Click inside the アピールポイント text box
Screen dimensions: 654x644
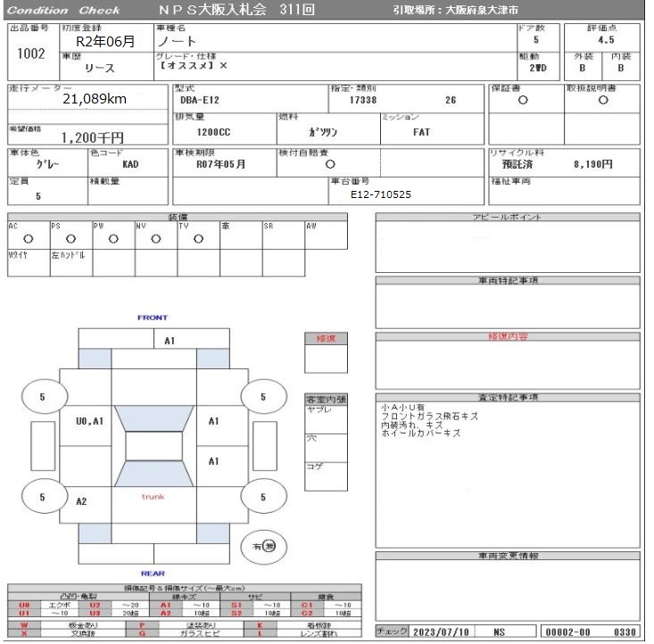click(x=507, y=247)
